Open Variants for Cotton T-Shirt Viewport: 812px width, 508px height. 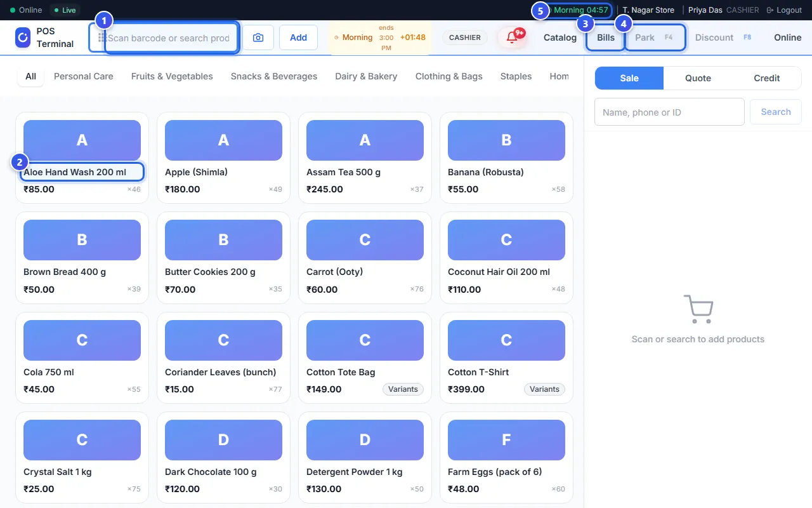544,389
